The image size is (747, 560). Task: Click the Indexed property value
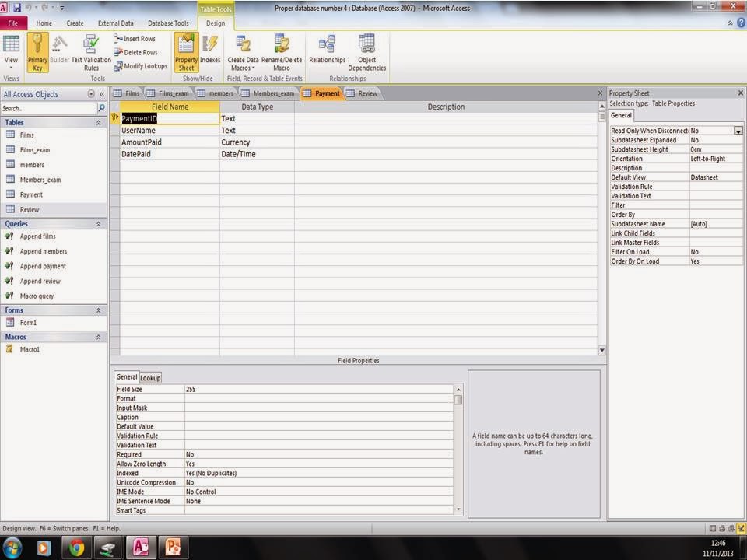pos(318,473)
